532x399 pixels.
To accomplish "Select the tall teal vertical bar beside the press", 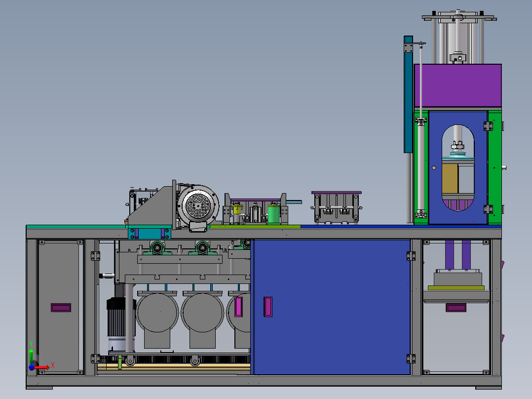I will pyautogui.click(x=408, y=94).
